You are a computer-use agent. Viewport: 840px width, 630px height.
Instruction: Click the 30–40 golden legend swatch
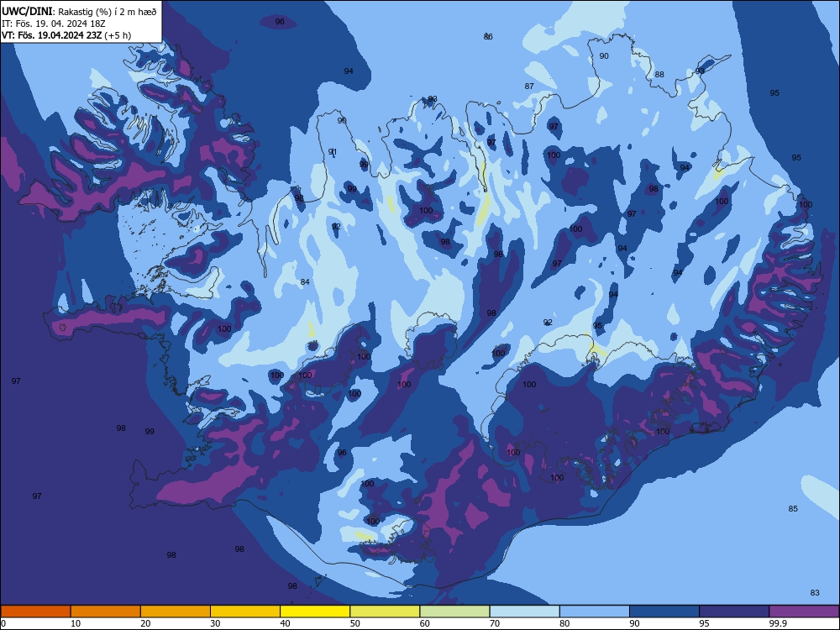coord(245,612)
